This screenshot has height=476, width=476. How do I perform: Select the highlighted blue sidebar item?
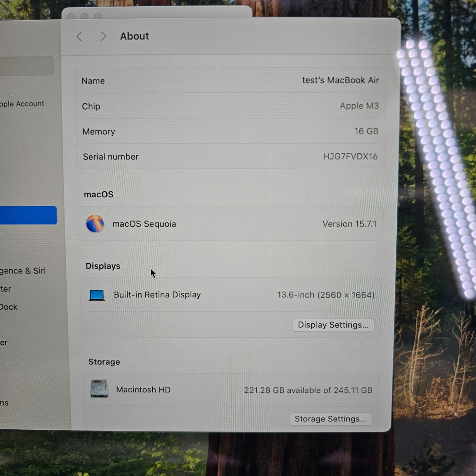tap(28, 215)
